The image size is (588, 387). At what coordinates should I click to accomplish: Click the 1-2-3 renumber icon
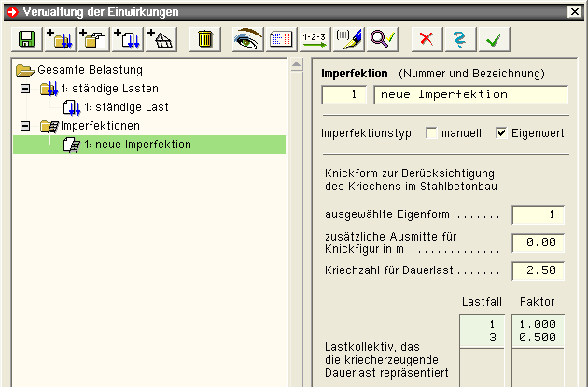coord(312,38)
